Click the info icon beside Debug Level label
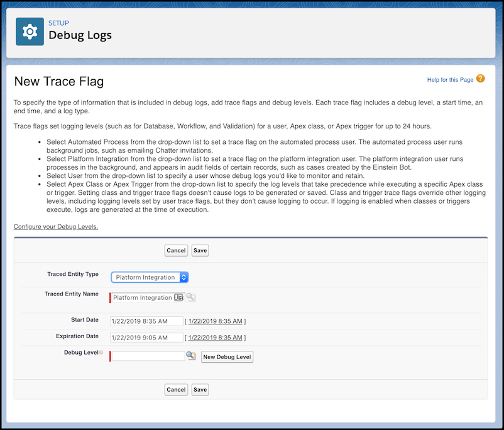This screenshot has width=504, height=430. tap(101, 353)
